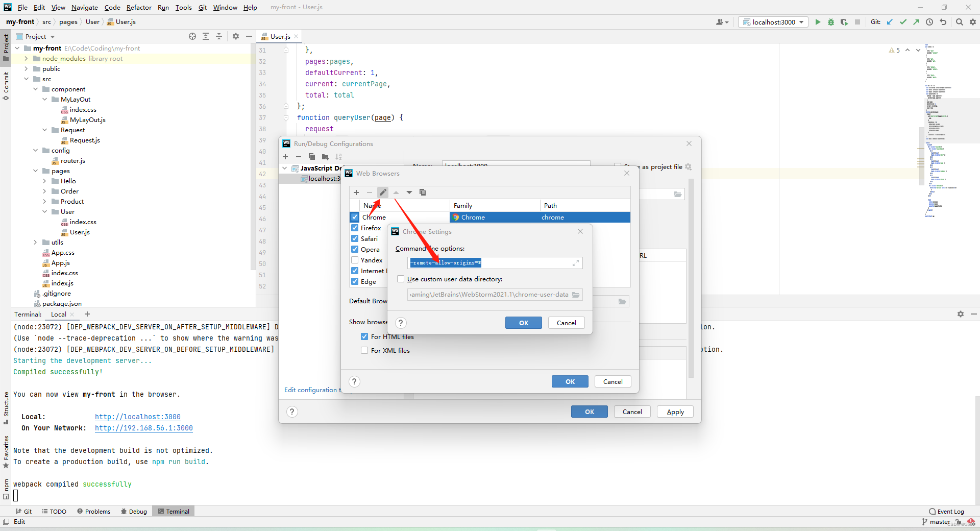980x531 pixels.
Task: Copy the selected browser using the duplicate icon
Action: coord(423,192)
